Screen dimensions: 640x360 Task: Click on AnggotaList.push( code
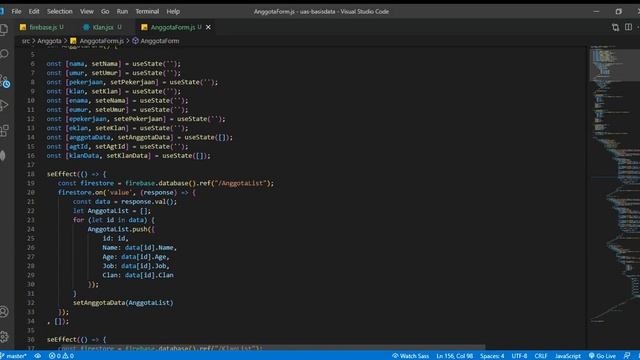pyautogui.click(x=120, y=229)
